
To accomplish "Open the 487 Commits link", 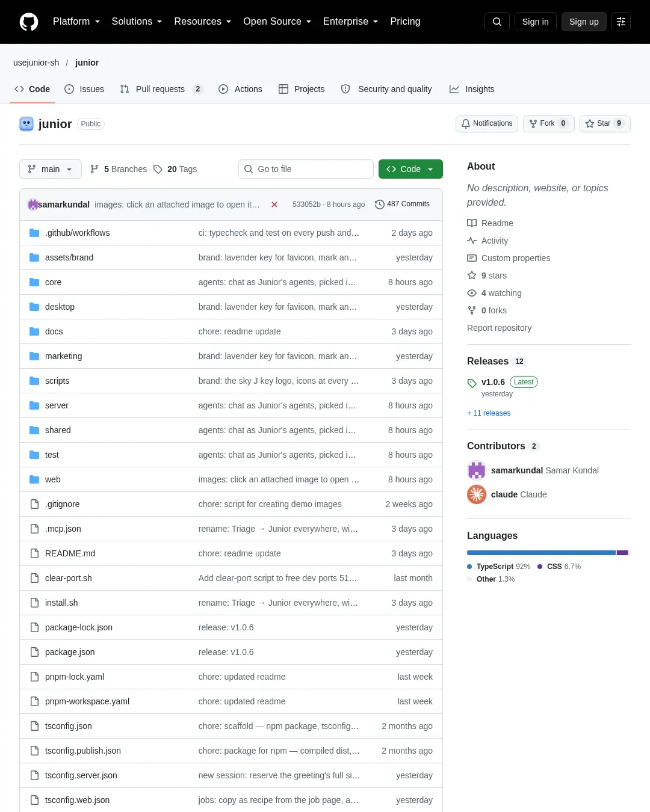I will 402,204.
